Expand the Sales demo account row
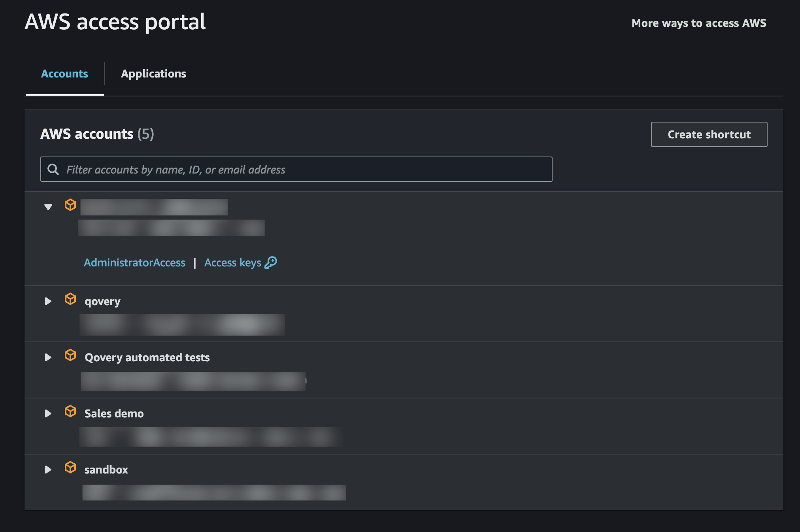This screenshot has width=800, height=532. pyautogui.click(x=48, y=413)
